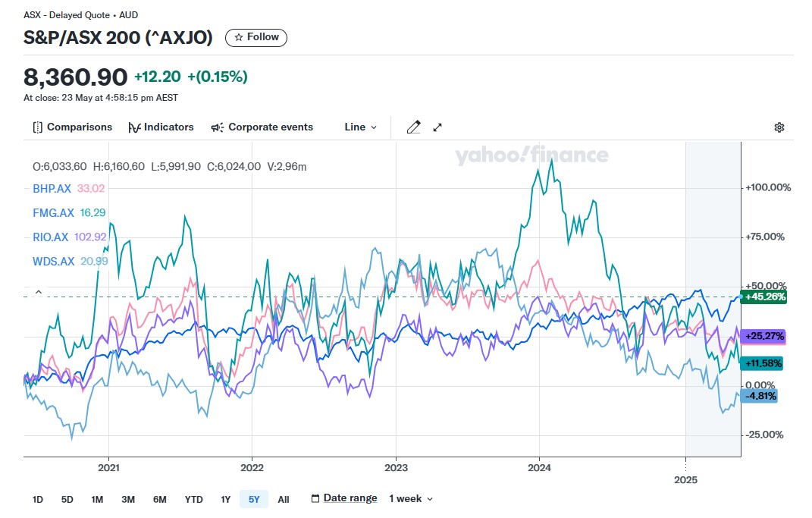Expand chart to full screen
This screenshot has width=812, height=518.
[437, 127]
